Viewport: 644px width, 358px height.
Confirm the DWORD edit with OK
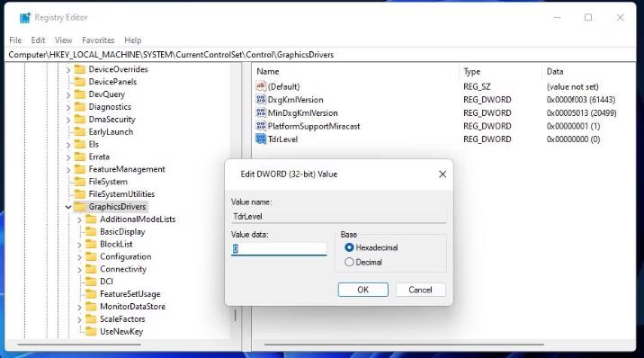point(363,290)
